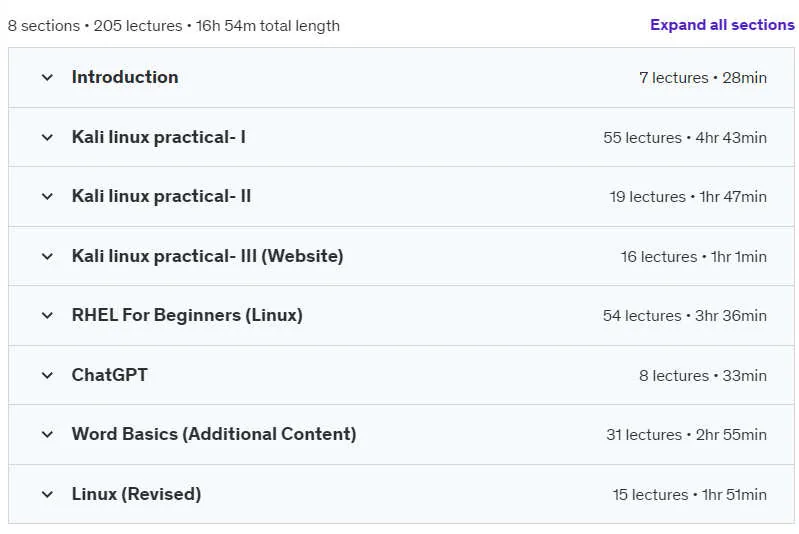
Task: Expand the Introduction section chevron
Action: (47, 78)
